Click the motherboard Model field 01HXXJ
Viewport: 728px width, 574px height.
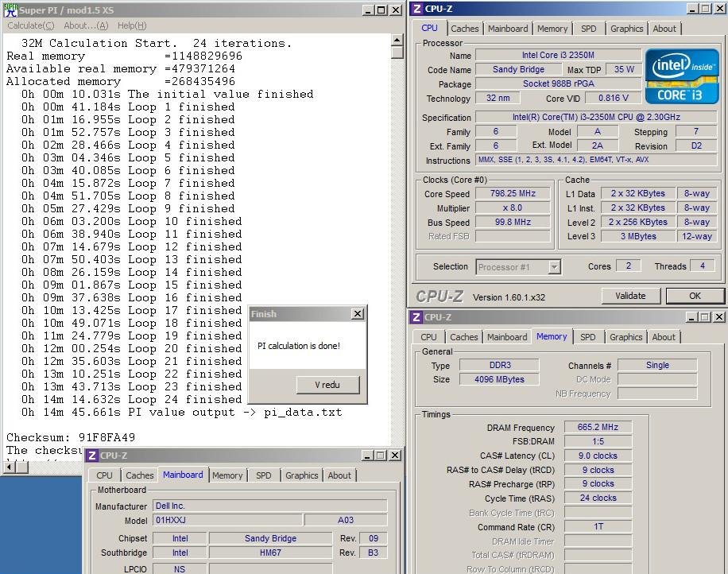click(x=227, y=520)
